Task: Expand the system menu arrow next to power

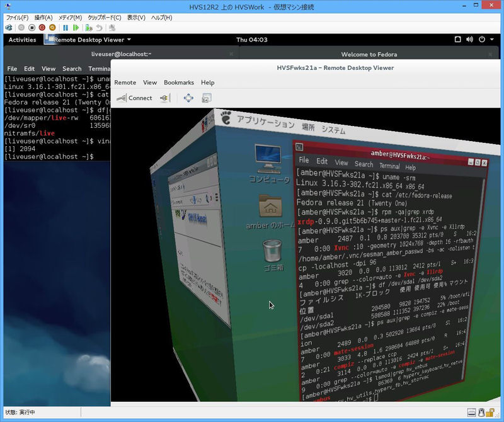Action: 492,40
